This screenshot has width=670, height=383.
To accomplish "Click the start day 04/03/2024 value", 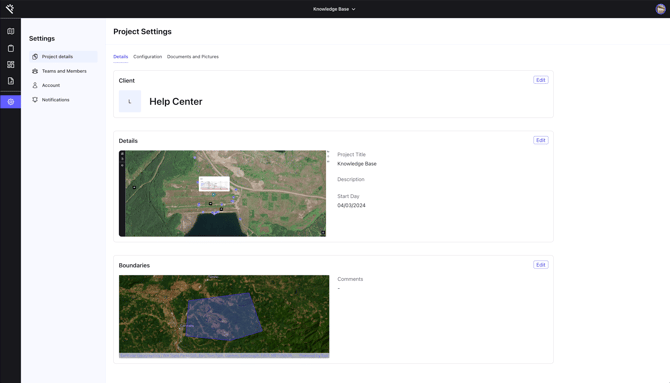I will pyautogui.click(x=351, y=206).
